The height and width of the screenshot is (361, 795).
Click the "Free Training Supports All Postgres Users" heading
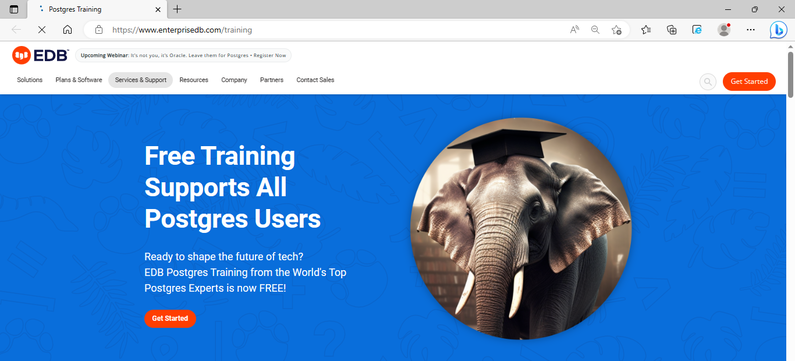pos(233,188)
